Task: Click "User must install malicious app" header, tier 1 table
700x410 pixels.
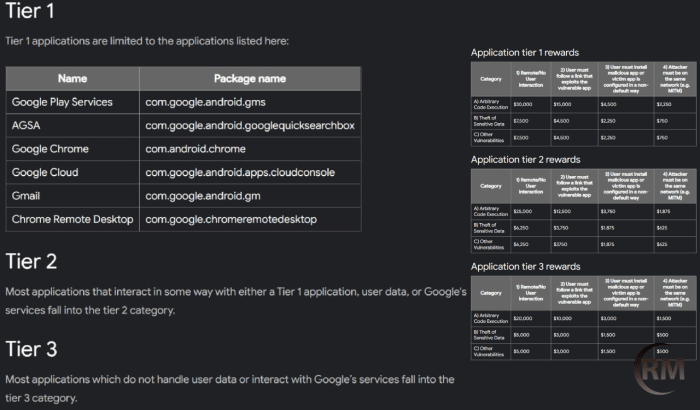Action: [626, 79]
